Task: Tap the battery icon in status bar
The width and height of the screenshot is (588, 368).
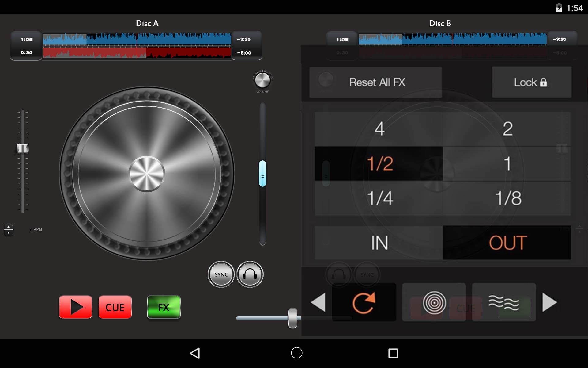Action: pos(559,8)
